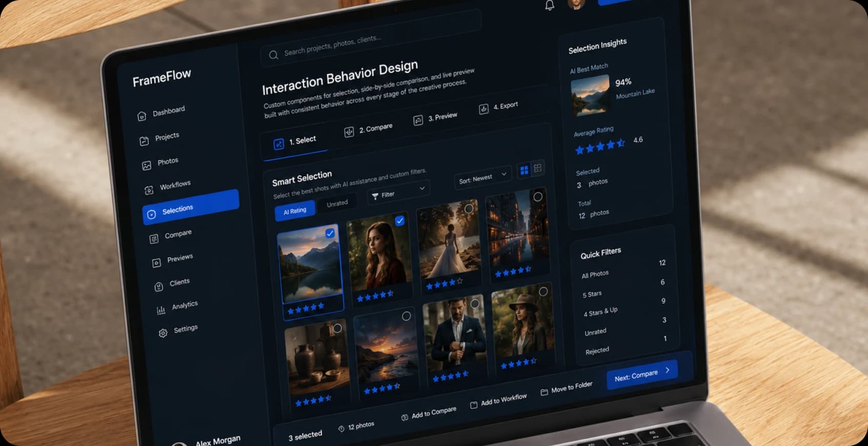The height and width of the screenshot is (446, 868).
Task: Click Add to Workflow action
Action: (499, 400)
